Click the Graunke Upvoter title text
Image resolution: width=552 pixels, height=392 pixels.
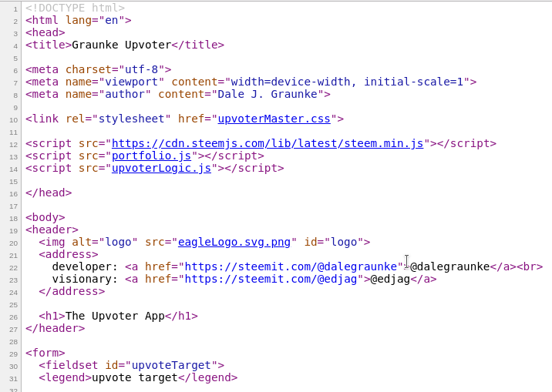122,45
